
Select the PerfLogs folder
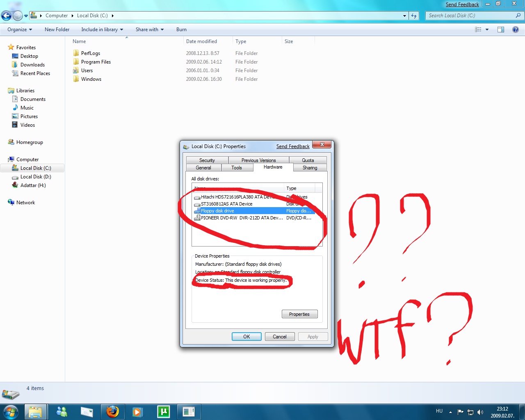coord(91,53)
